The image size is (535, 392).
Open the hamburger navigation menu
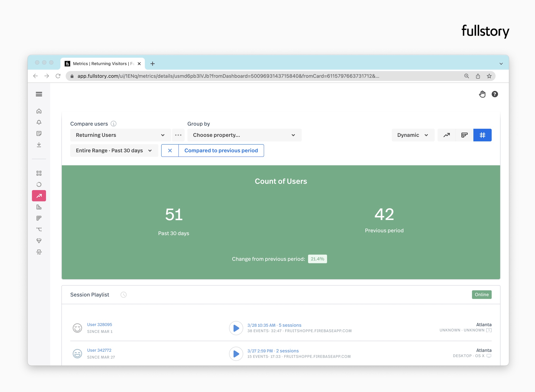[x=39, y=94]
